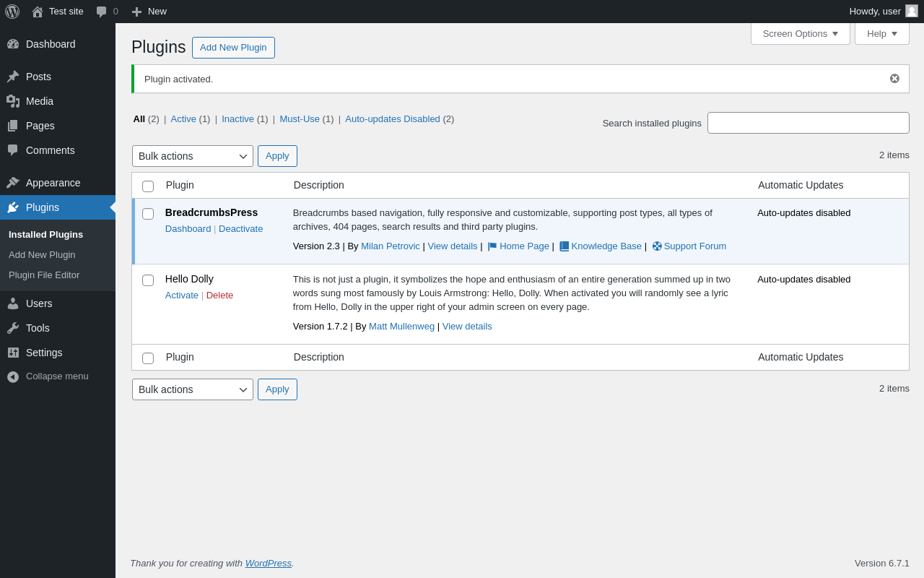This screenshot has height=578, width=924.
Task: Expand the Help panel
Action: coord(882,33)
